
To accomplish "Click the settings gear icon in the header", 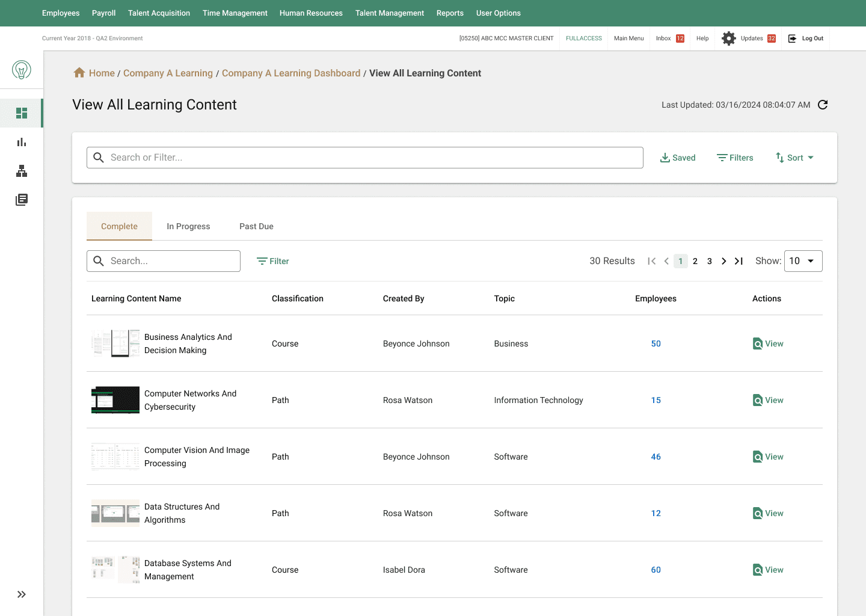I will point(728,38).
